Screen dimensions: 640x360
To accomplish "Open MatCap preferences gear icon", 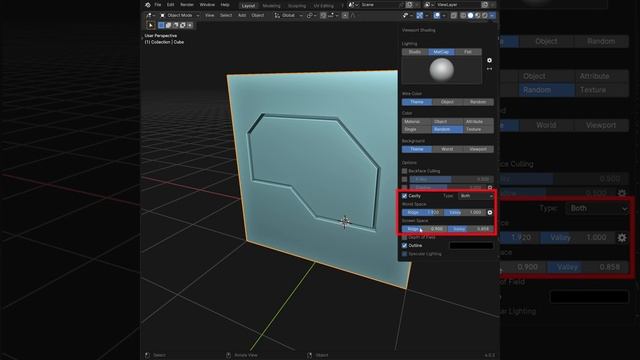I will 489,60.
